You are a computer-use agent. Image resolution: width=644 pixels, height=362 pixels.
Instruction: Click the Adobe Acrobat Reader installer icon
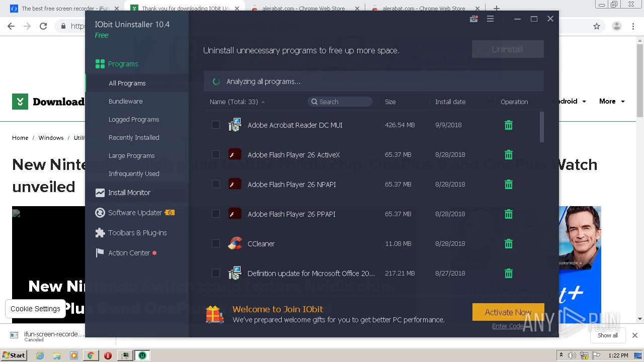(235, 125)
